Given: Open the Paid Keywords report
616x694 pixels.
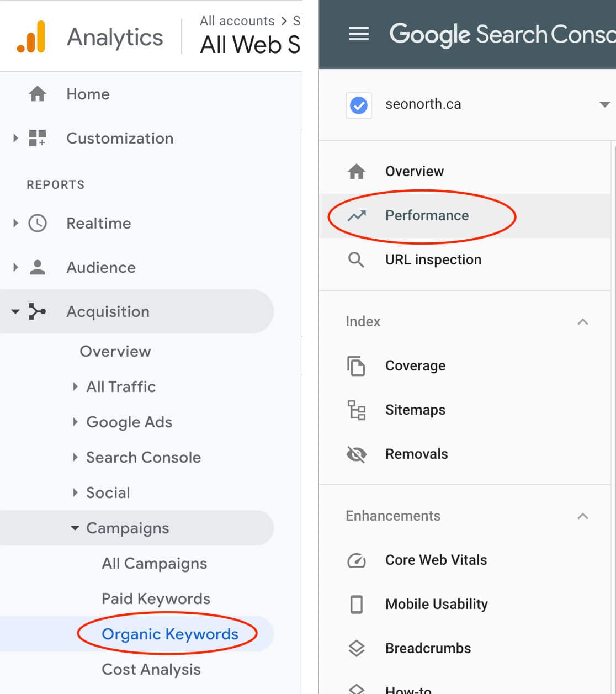Looking at the screenshot, I should click(x=156, y=598).
